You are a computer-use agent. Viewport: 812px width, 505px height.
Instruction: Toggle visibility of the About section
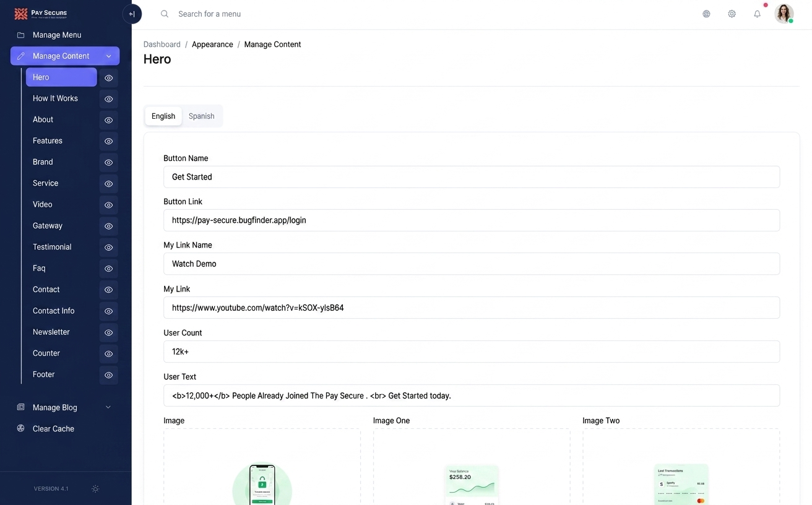click(x=108, y=120)
